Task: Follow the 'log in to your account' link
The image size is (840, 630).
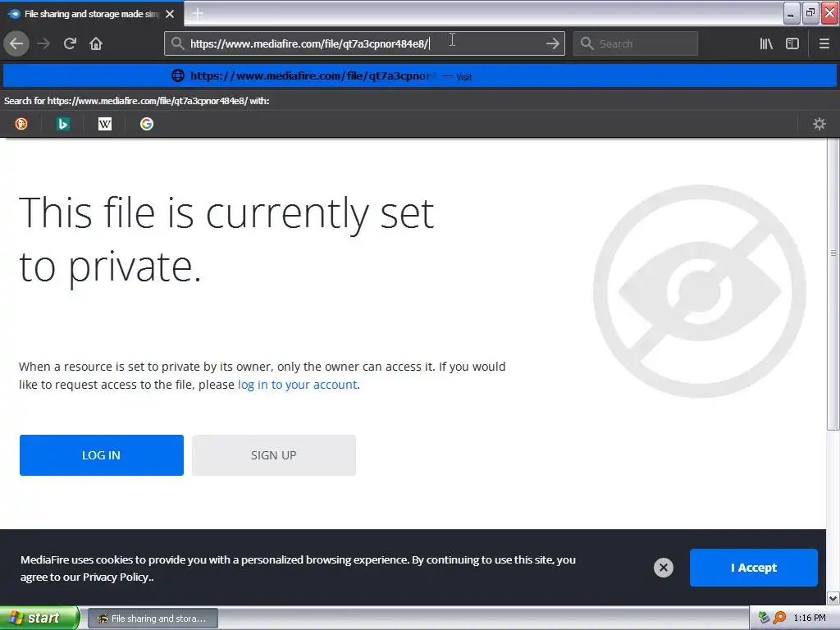Action: (297, 385)
